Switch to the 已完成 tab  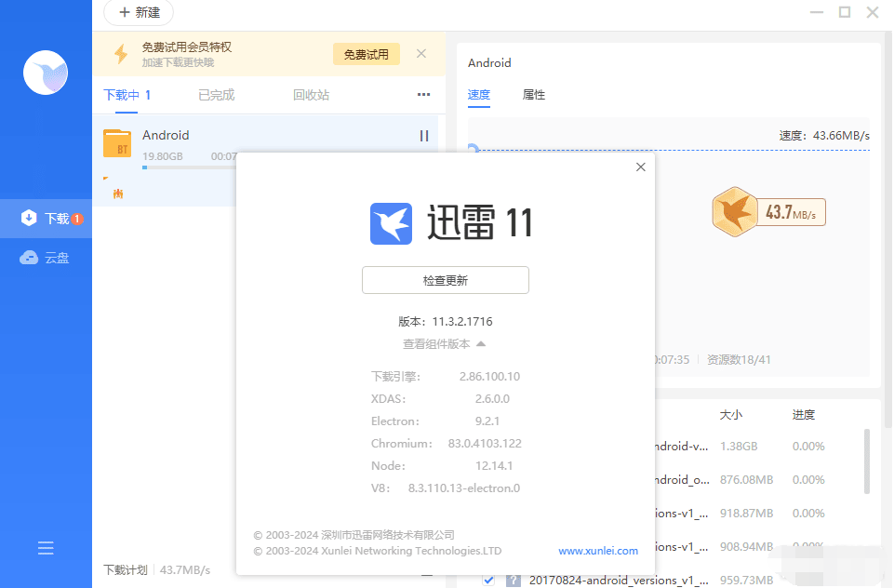216,95
